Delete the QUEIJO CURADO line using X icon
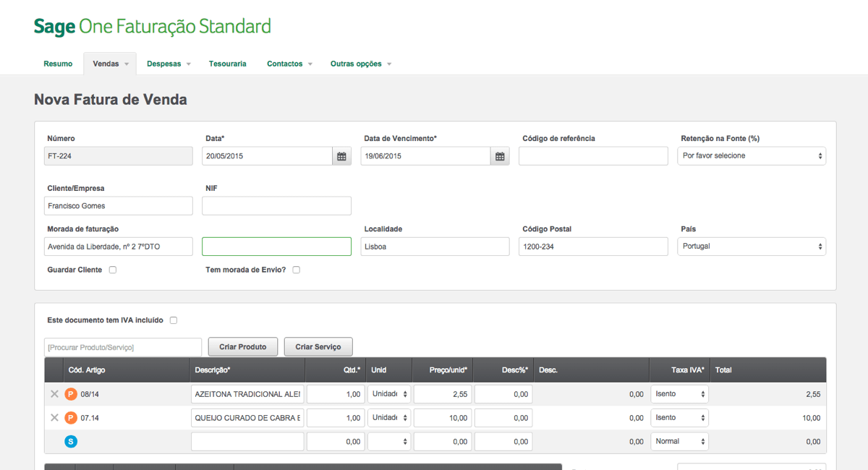The height and width of the screenshot is (470, 868). (54, 418)
